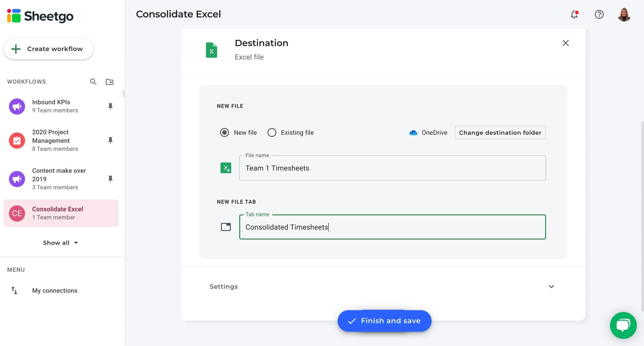This screenshot has width=644, height=346.
Task: Close the Destination panel
Action: (566, 43)
